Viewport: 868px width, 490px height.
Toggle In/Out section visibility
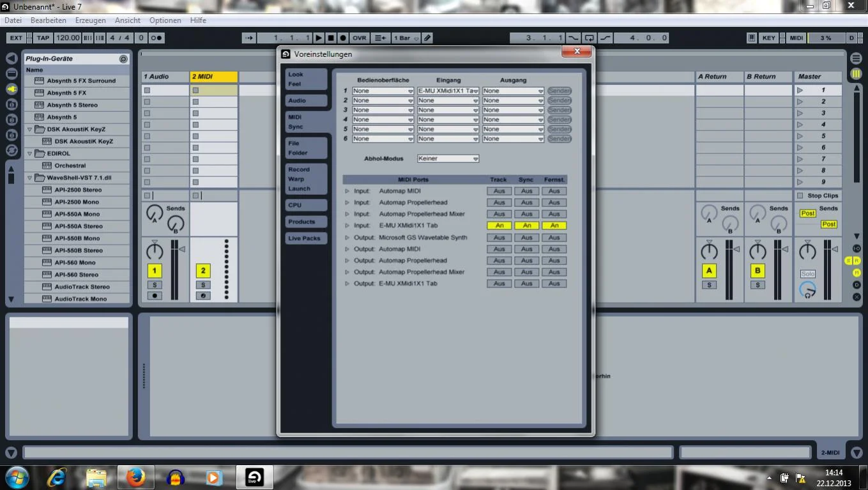(x=857, y=249)
